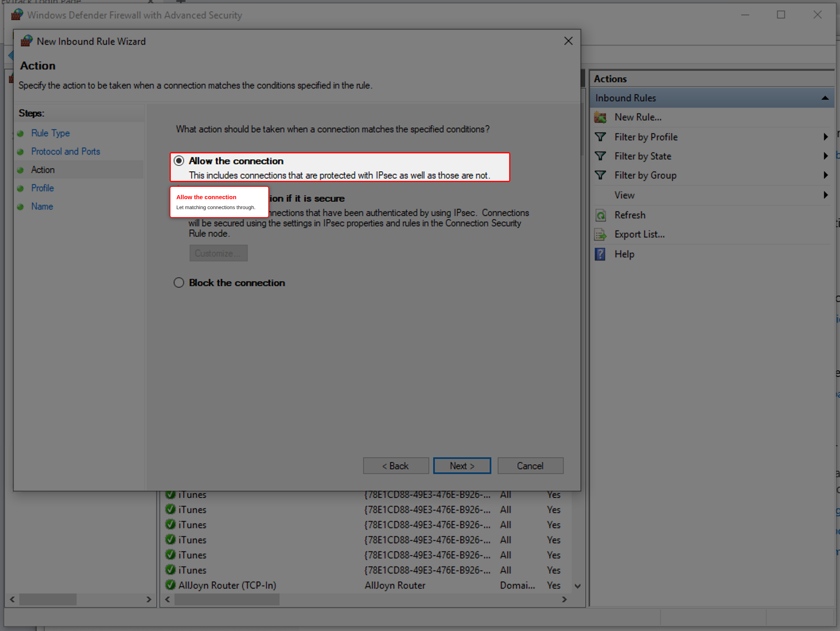Open the Rule Type step
This screenshot has width=840, height=631.
[x=51, y=133]
